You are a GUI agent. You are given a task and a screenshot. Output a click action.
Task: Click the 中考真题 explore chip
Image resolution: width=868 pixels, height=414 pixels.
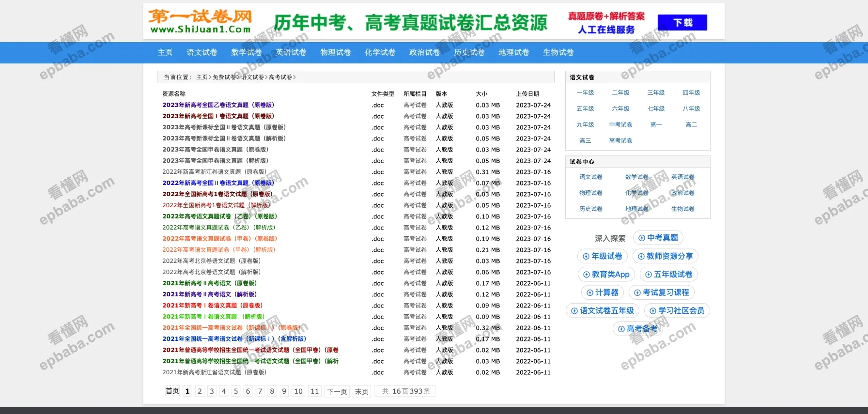pyautogui.click(x=658, y=238)
